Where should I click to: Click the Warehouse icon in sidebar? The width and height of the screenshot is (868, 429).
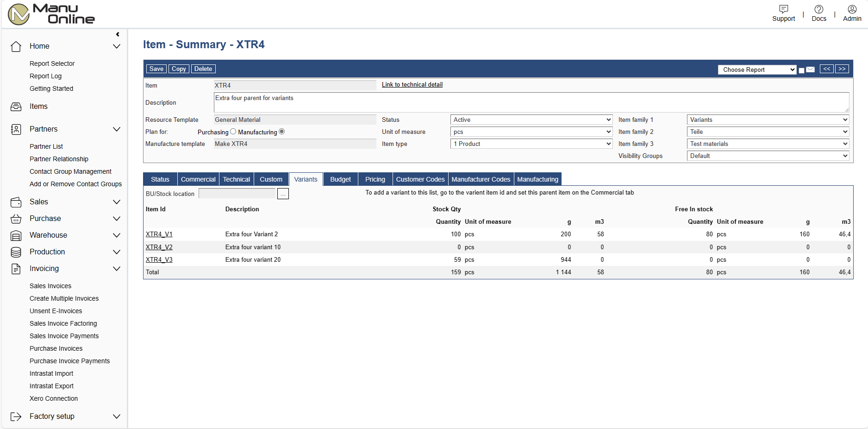(16, 235)
